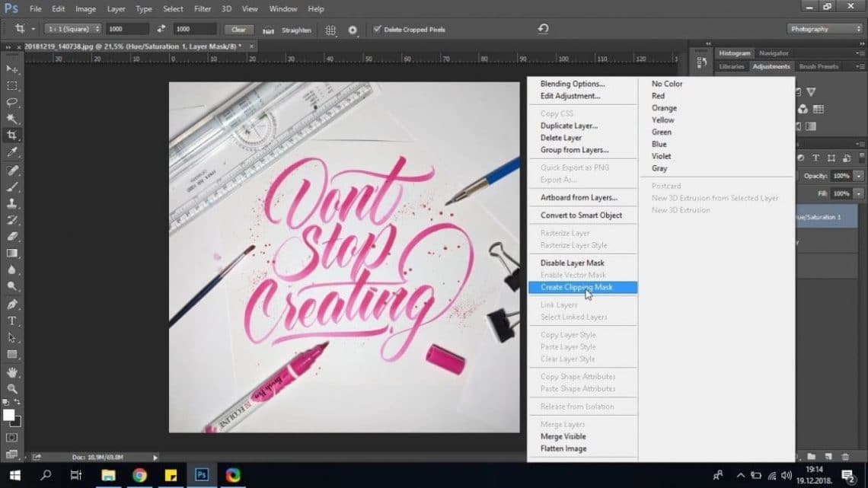Click the Straighten level icon
Viewport: 868px width, 488px height.
click(x=269, y=30)
